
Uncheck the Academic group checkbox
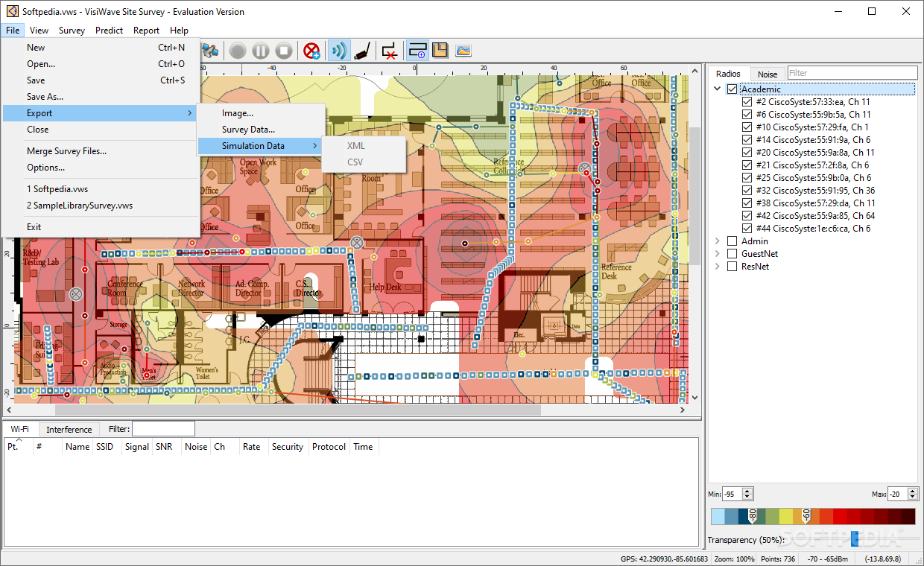pyautogui.click(x=732, y=89)
